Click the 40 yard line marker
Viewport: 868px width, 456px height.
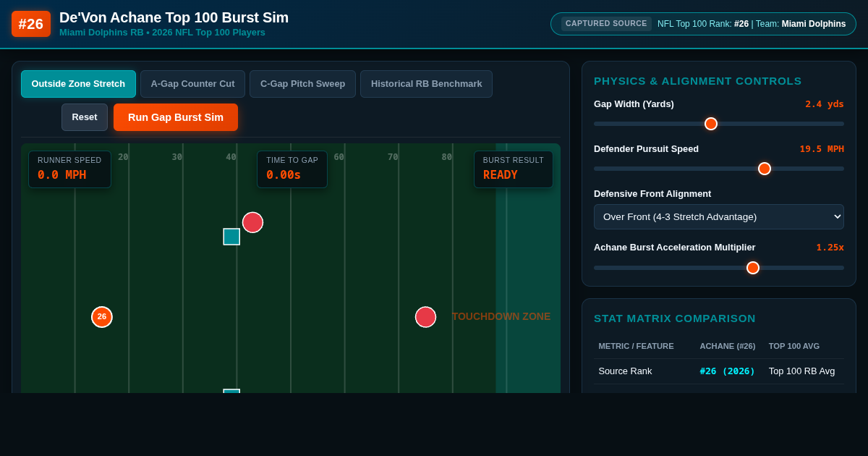(x=231, y=157)
